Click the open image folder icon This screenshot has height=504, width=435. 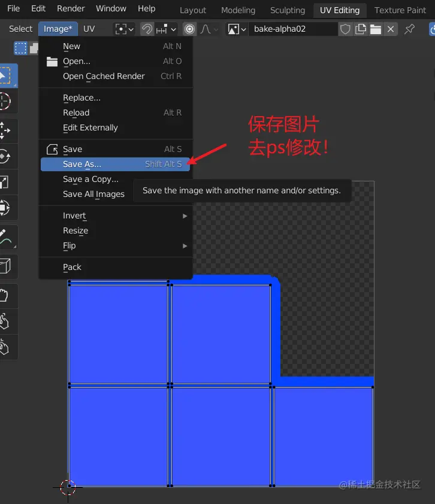376,29
